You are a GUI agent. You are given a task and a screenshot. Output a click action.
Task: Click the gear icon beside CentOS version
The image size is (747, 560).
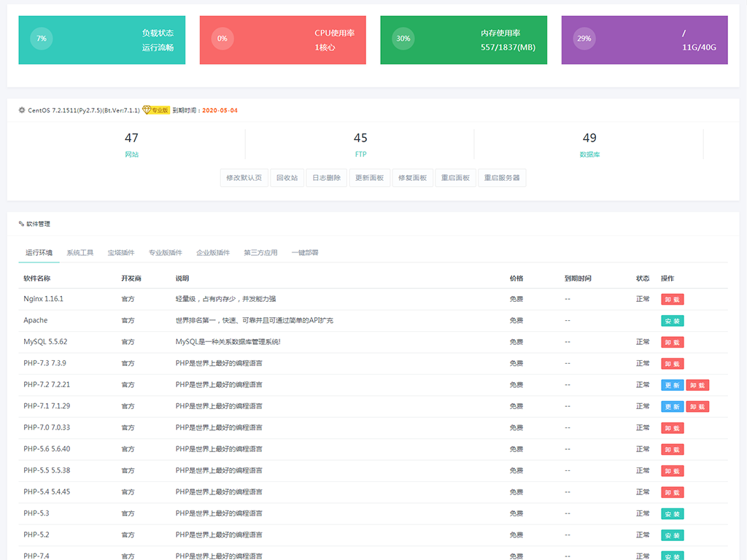tap(22, 111)
